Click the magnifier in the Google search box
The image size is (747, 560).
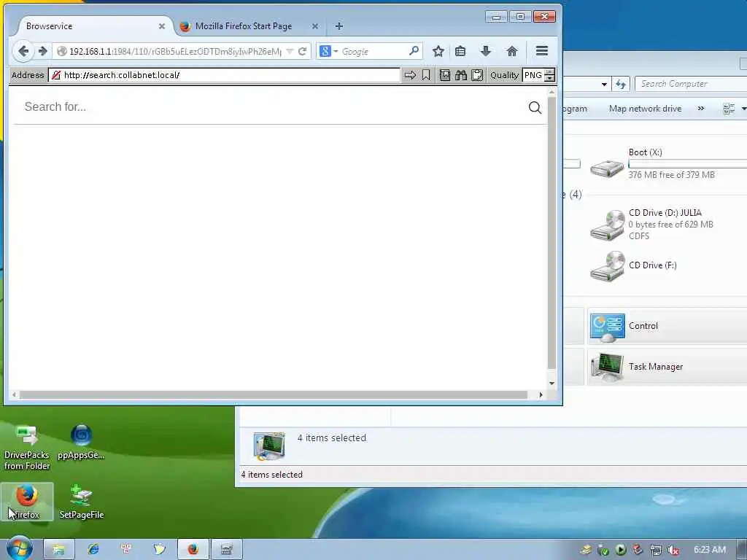tap(414, 50)
